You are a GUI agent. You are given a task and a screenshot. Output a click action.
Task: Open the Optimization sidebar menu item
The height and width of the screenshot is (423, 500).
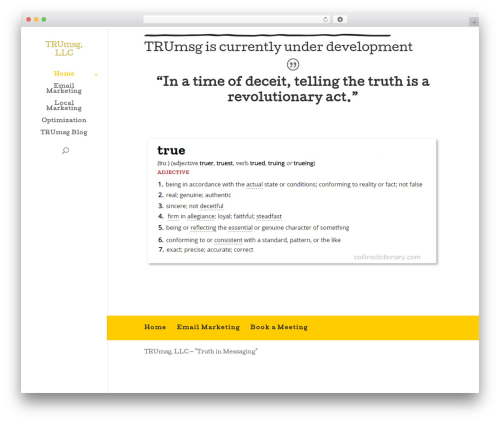tap(64, 120)
